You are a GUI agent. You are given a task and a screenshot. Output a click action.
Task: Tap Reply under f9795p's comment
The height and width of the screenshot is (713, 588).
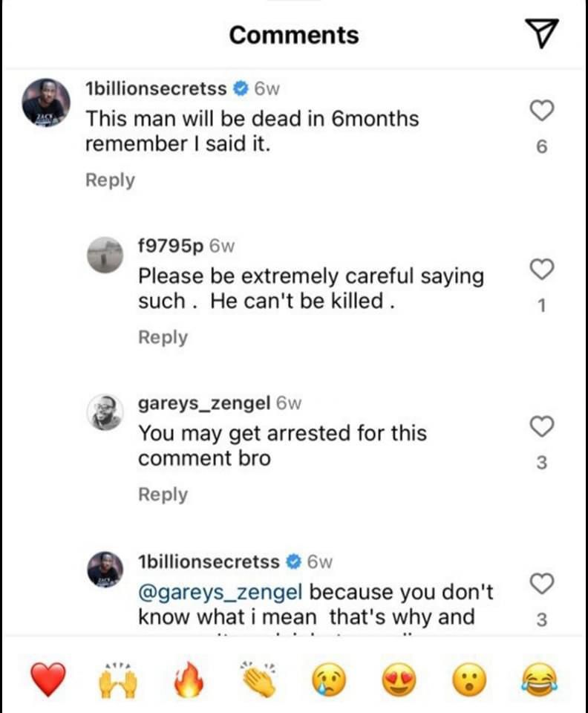163,336
